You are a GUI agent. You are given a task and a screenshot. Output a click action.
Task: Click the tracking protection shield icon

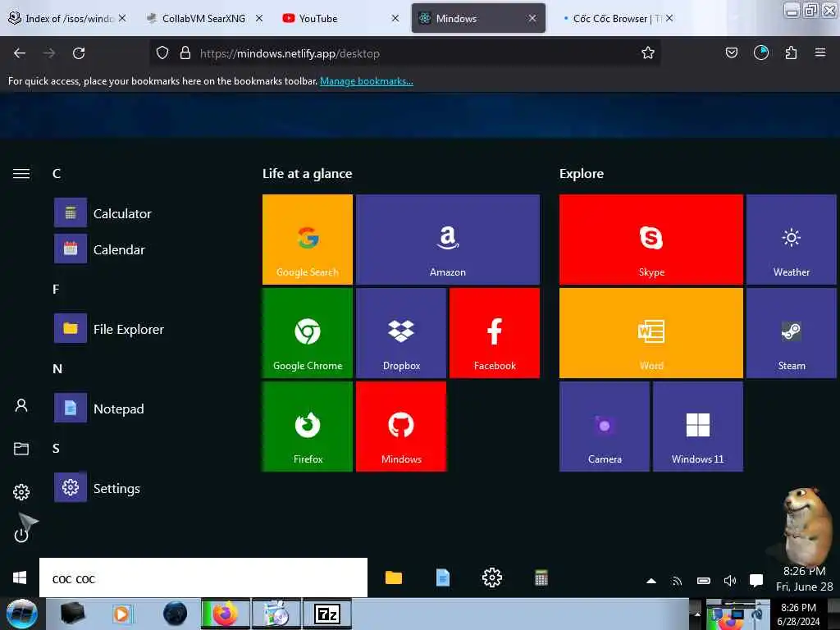point(162,53)
